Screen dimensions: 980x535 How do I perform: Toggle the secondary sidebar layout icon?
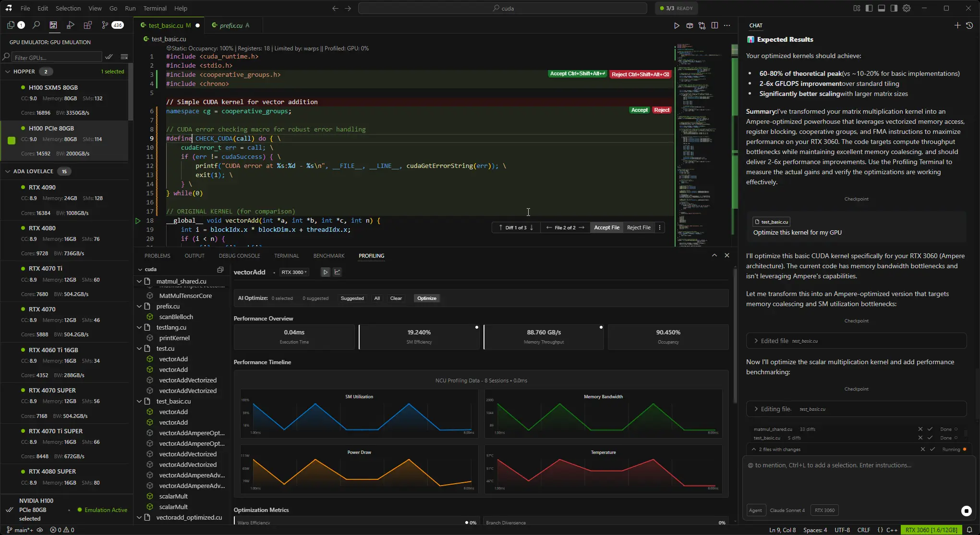893,8
